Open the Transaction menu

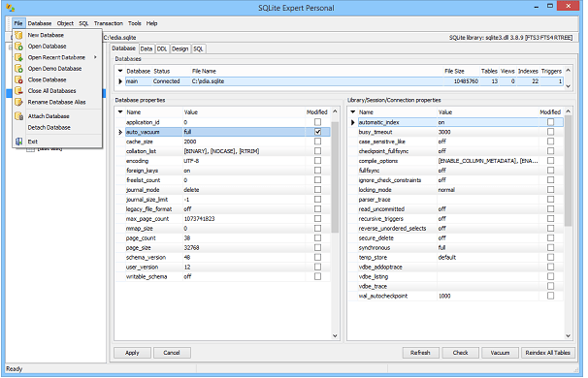109,23
